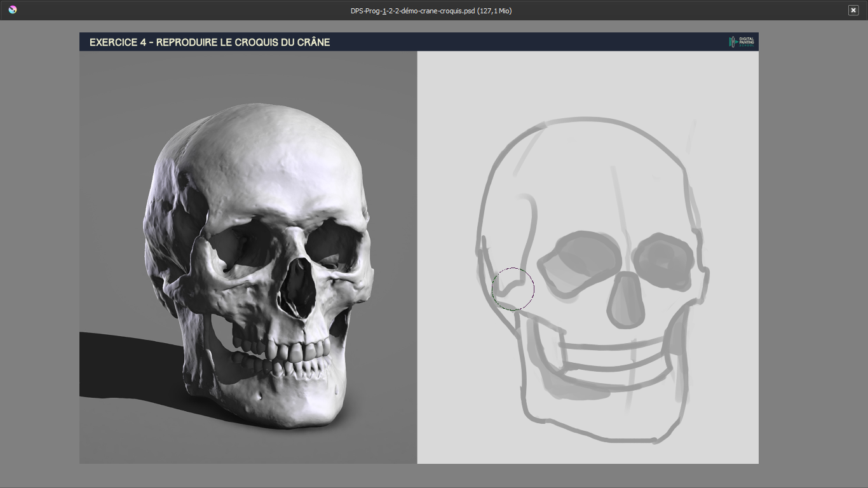Click the file size label (127,1 Mio)

coord(494,10)
